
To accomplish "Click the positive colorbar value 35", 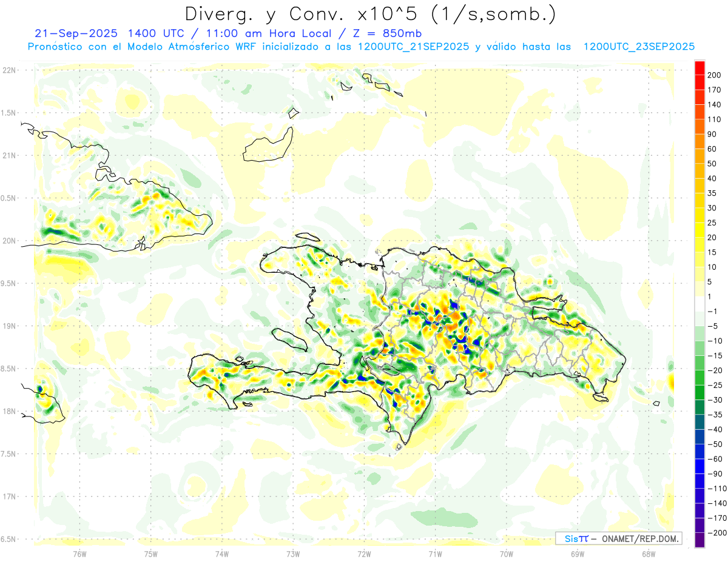I will pyautogui.click(x=712, y=193).
